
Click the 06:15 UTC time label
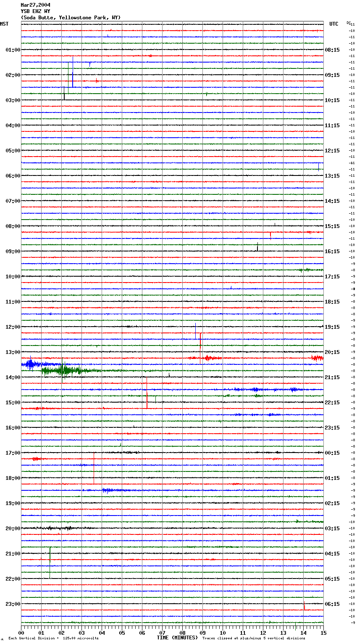click(x=332, y=604)
